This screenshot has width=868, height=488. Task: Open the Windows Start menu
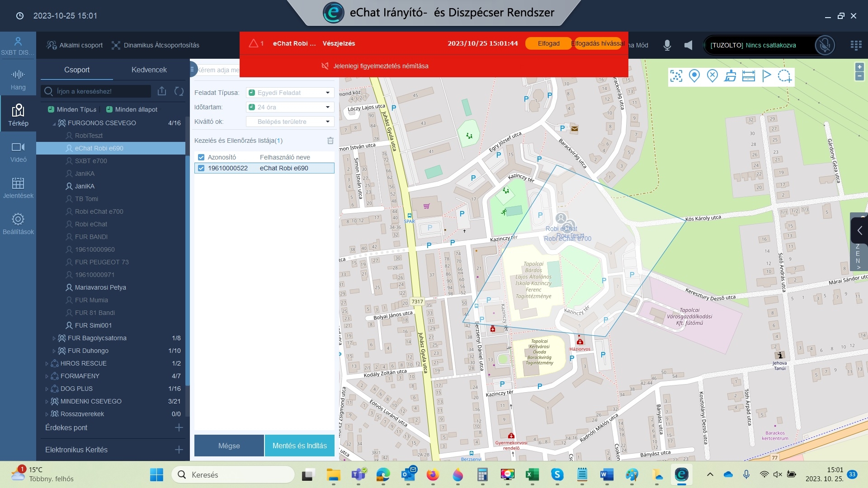[156, 474]
